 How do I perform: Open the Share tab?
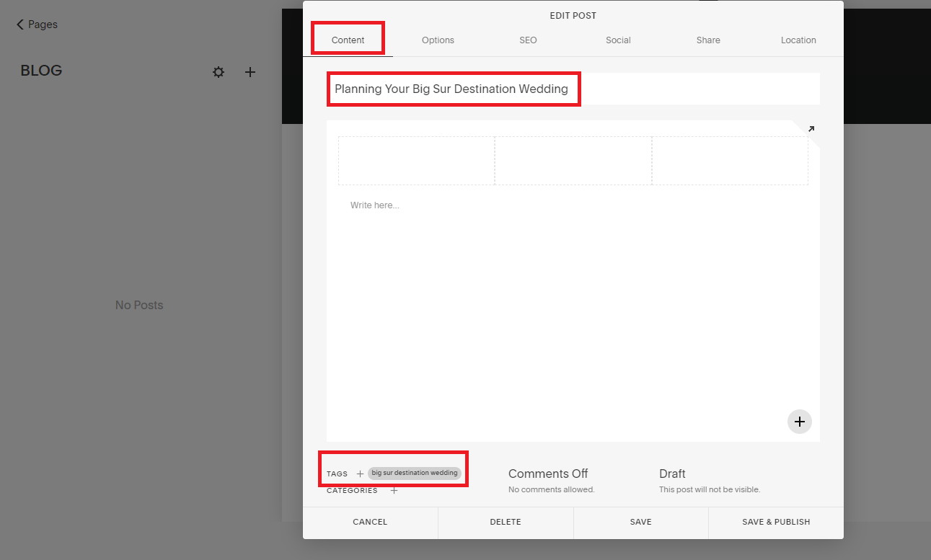pyautogui.click(x=707, y=40)
